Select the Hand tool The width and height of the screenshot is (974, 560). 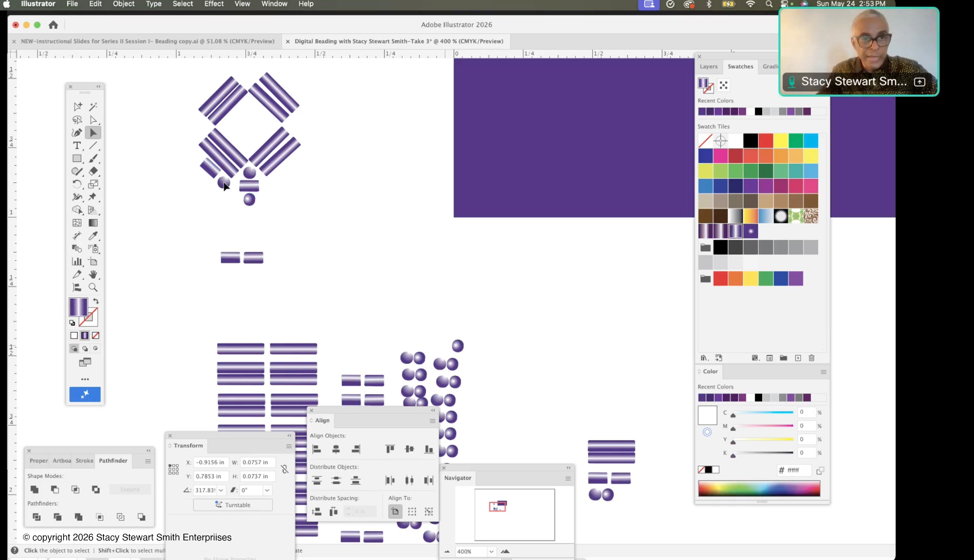[93, 275]
